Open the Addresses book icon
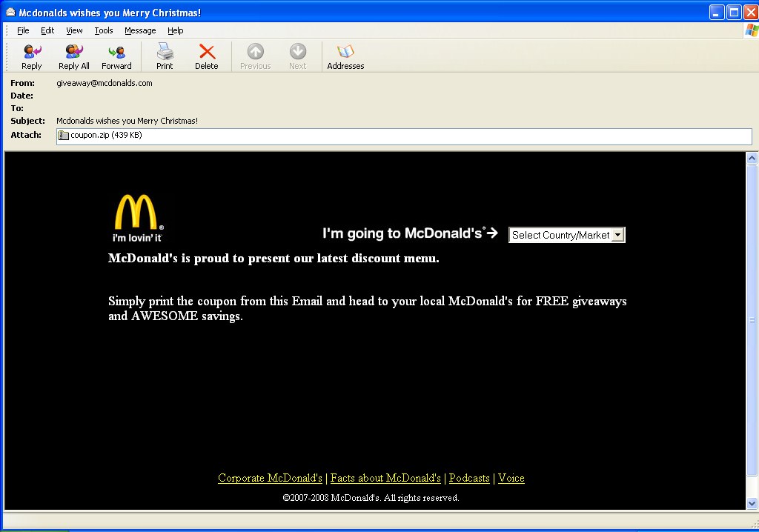The width and height of the screenshot is (759, 532). coord(345,51)
